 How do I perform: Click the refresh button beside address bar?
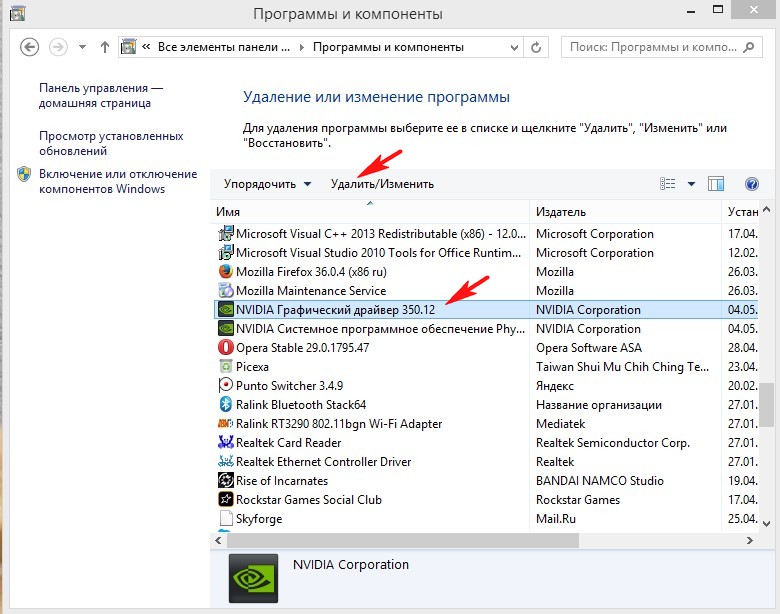(x=537, y=47)
